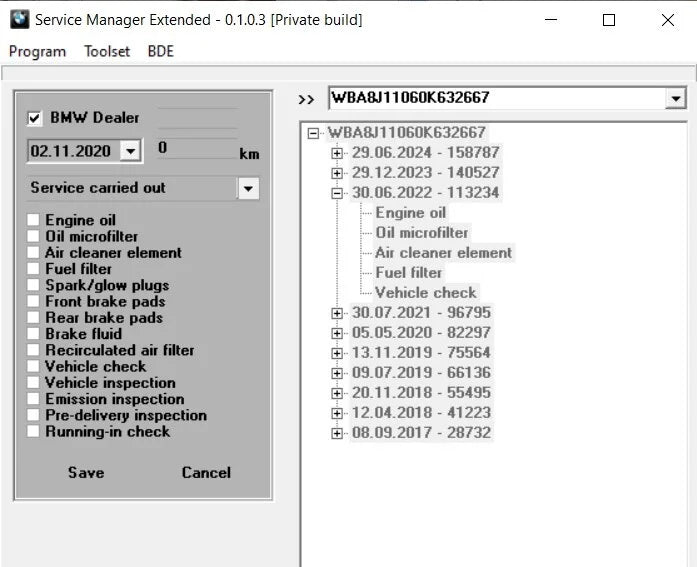697x567 pixels.
Task: Uncheck the BMW Dealer checkbox
Action: (x=34, y=118)
